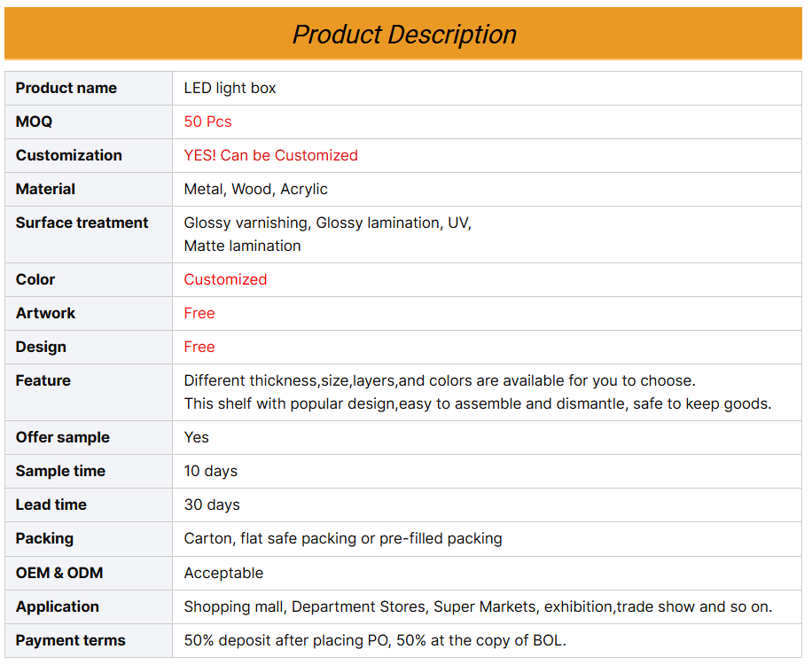Click the "Application" row label
812x665 pixels.
point(57,607)
